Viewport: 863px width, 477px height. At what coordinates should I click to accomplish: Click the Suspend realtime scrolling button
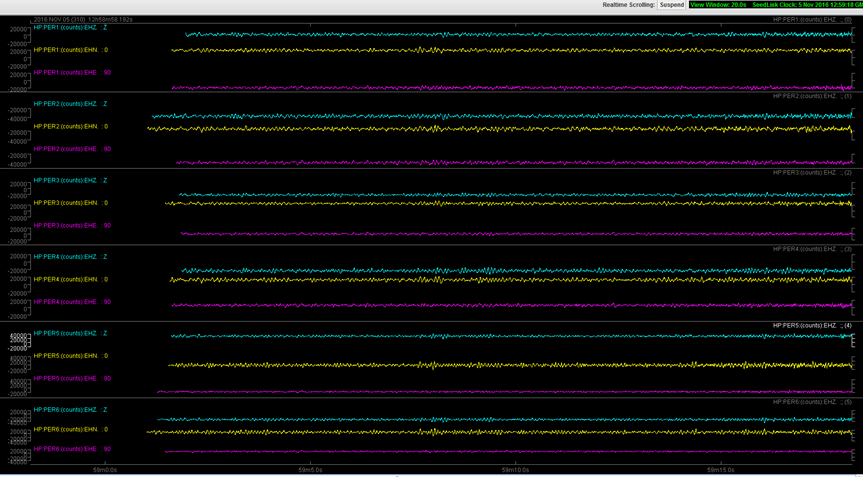point(672,5)
